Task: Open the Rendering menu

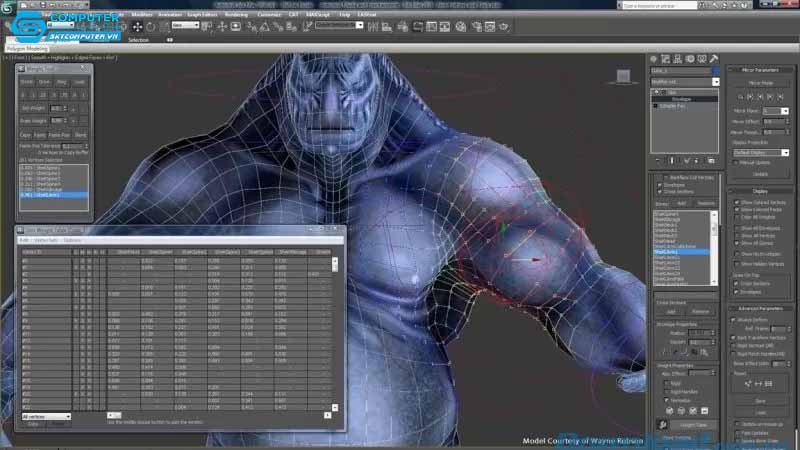Action: tap(236, 15)
